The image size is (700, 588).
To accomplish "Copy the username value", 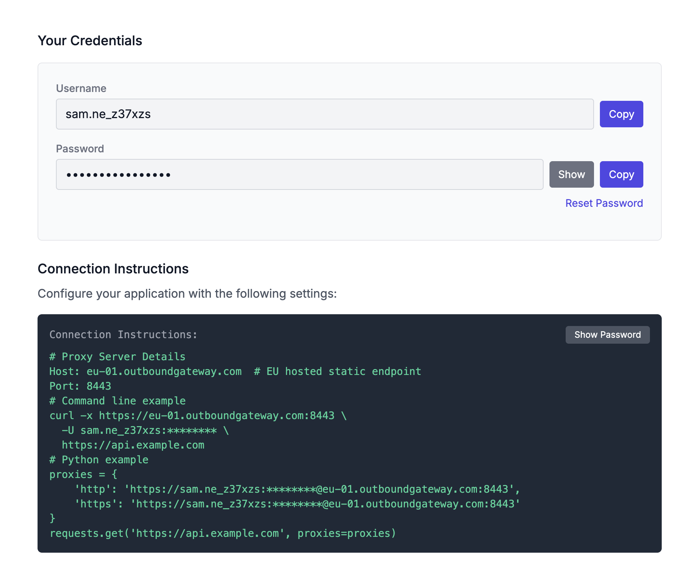I will pyautogui.click(x=621, y=114).
